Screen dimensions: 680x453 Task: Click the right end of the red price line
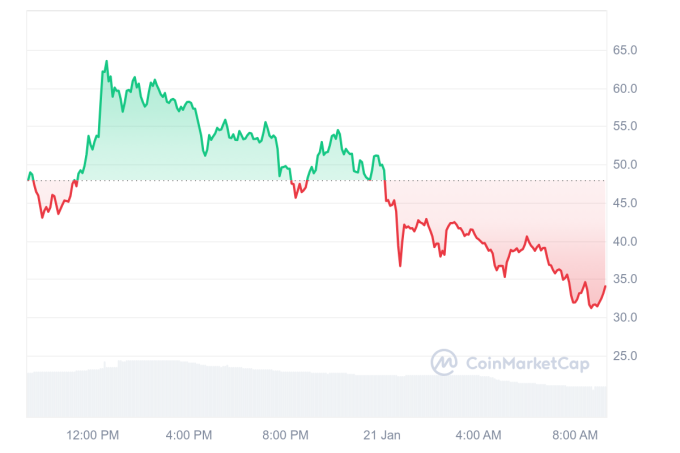click(x=605, y=287)
